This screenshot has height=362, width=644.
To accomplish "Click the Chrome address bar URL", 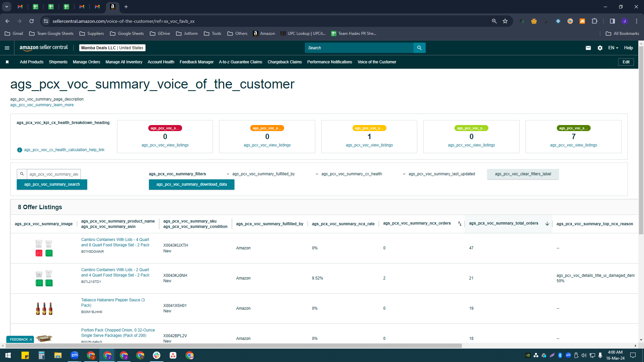I will click(x=123, y=21).
